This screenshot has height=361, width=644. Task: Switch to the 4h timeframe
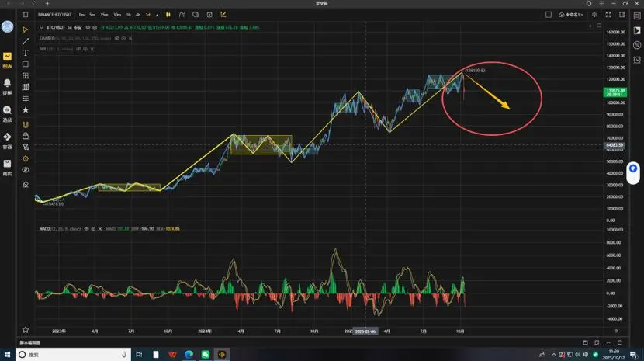click(x=138, y=15)
